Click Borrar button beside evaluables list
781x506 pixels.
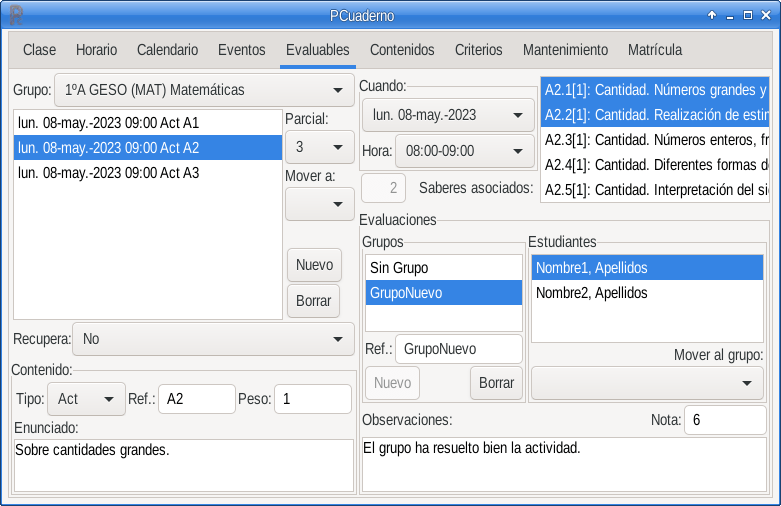[313, 301]
